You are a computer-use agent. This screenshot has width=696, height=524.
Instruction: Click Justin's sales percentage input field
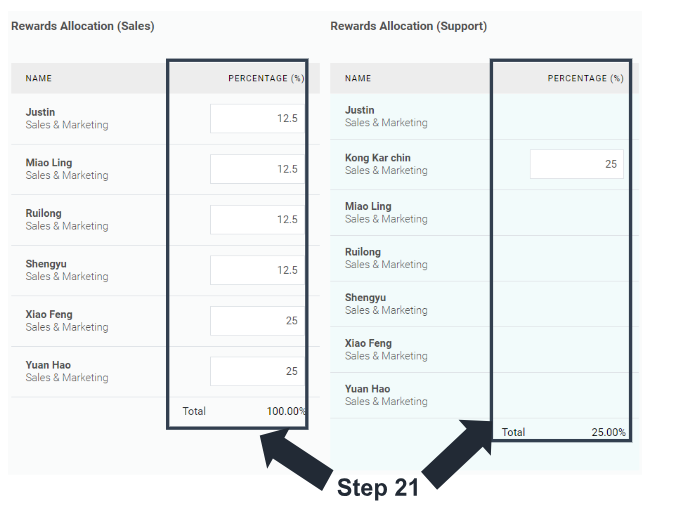pos(257,118)
